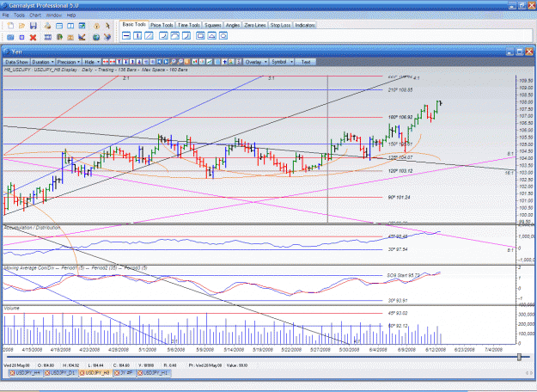The height and width of the screenshot is (392, 537).
Task: Click the chart scroll slider handle at bottom right
Action: (x=519, y=358)
